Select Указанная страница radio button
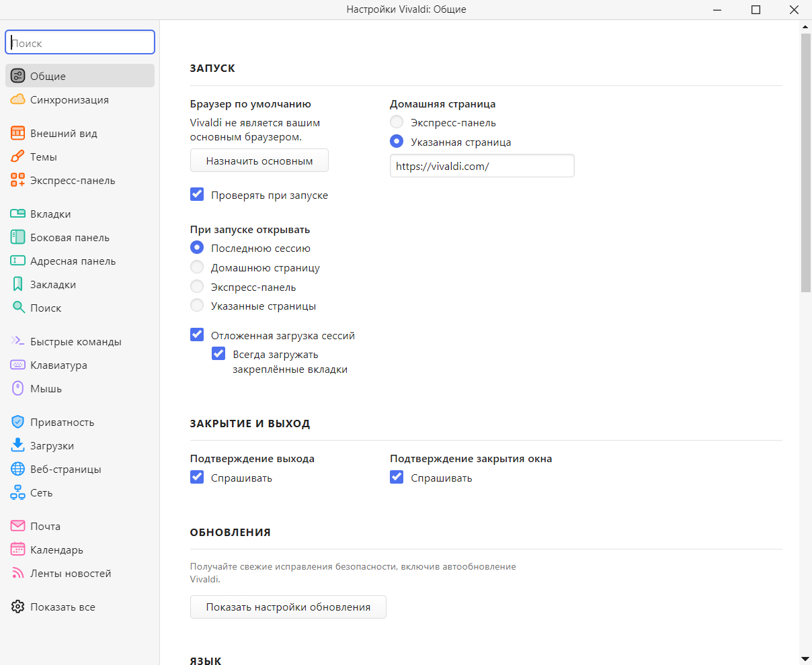 (397, 142)
